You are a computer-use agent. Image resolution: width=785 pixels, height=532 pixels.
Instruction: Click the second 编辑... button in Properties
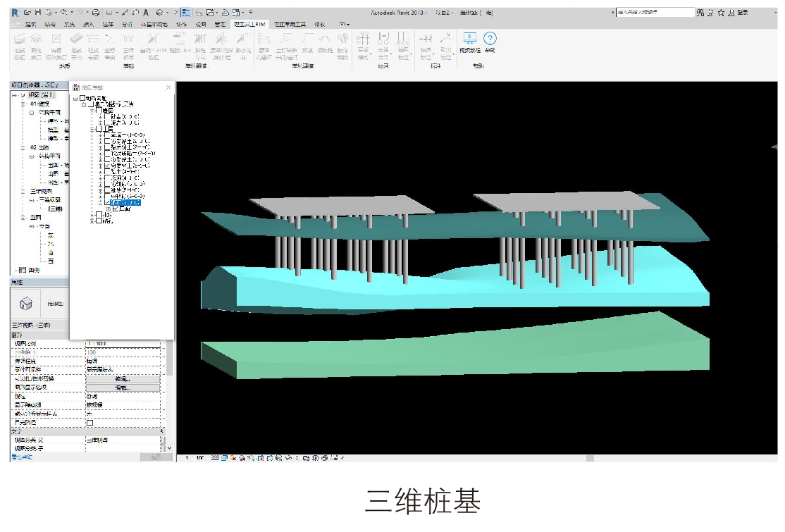tap(123, 388)
